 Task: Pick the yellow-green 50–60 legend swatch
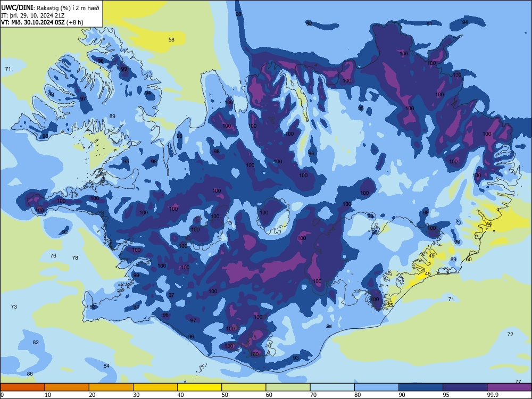(244, 387)
